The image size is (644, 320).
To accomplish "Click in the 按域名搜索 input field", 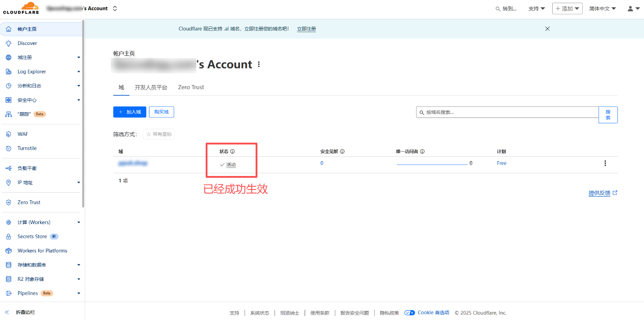I will 507,112.
